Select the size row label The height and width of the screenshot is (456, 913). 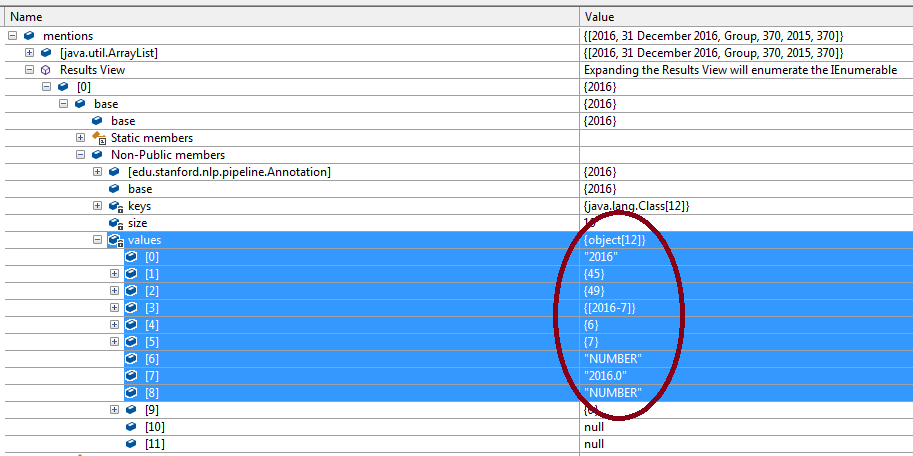pos(137,223)
